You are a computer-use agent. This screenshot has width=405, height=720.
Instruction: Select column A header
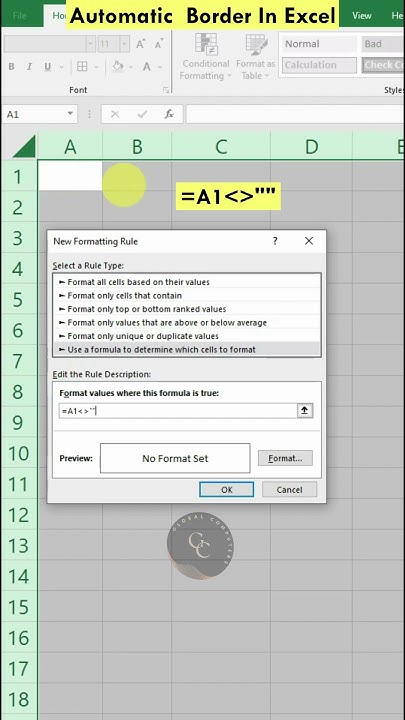(70, 146)
